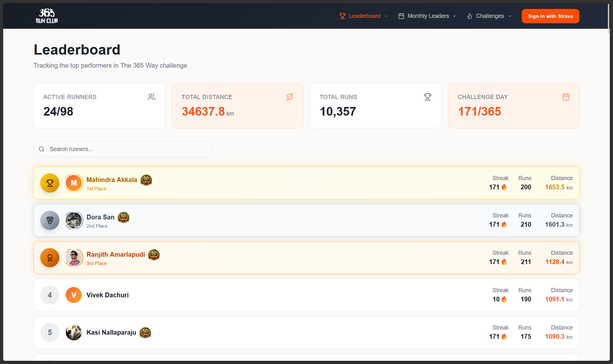Image resolution: width=613 pixels, height=364 pixels.
Task: Click Ranjith's 211 runs count
Action: pyautogui.click(x=526, y=262)
